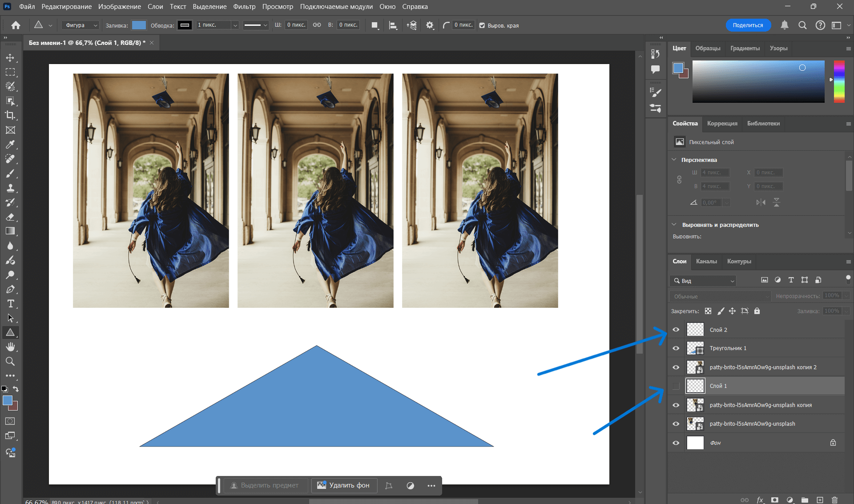Click the Поделиться button

tap(748, 25)
